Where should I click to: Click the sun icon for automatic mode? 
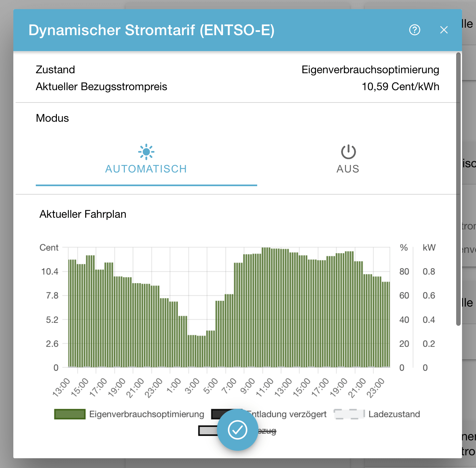[x=146, y=152]
